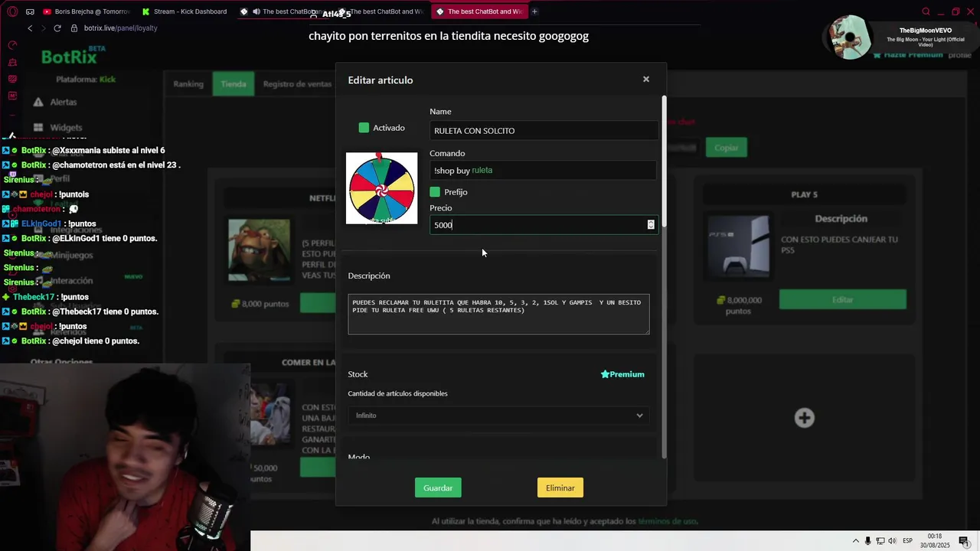980x551 pixels.
Task: Select the Tienda tab
Action: tap(234, 84)
